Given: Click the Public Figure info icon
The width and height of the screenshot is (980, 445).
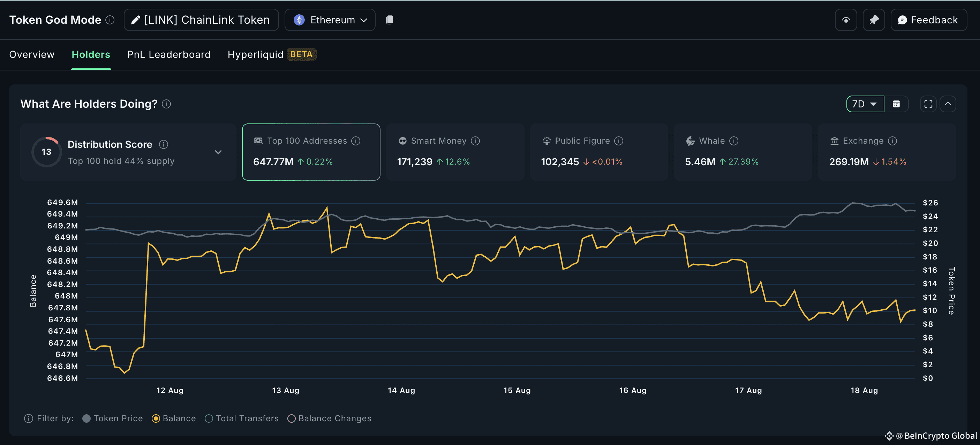Looking at the screenshot, I should pos(619,141).
